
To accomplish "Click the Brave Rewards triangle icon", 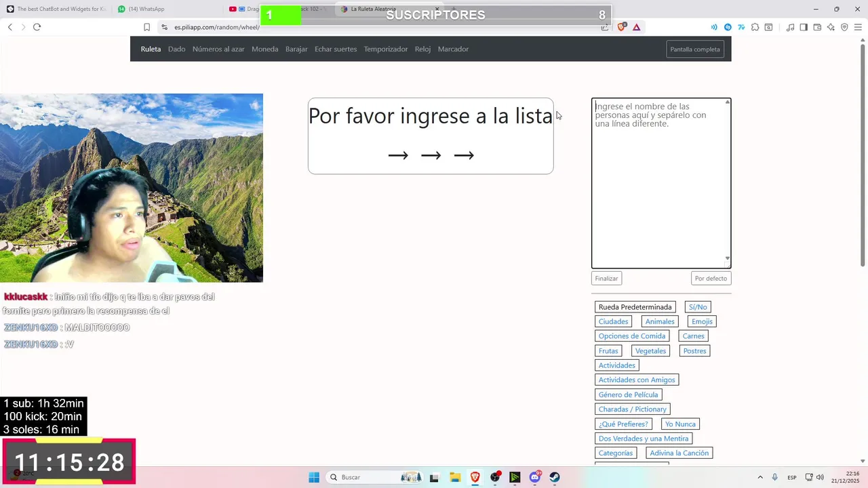I will [x=636, y=27].
